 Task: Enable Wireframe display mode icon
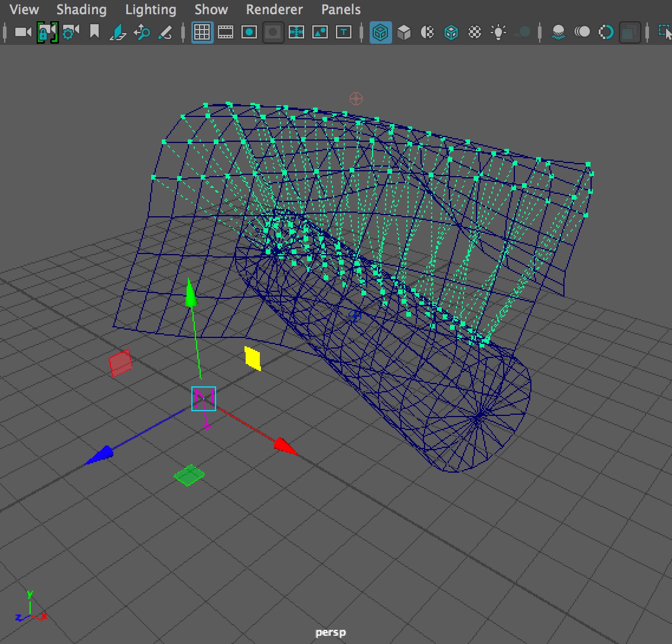380,32
